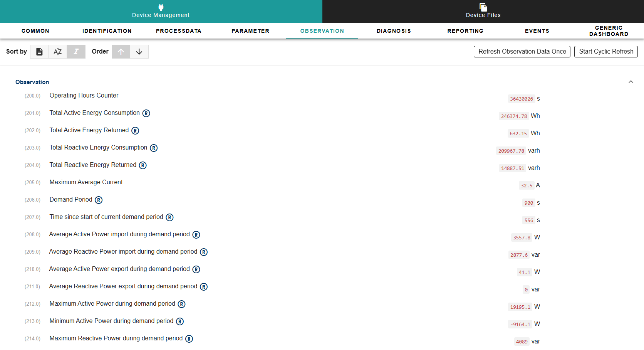The height and width of the screenshot is (350, 644).
Task: Open the Generic Dashboard tab
Action: point(609,31)
